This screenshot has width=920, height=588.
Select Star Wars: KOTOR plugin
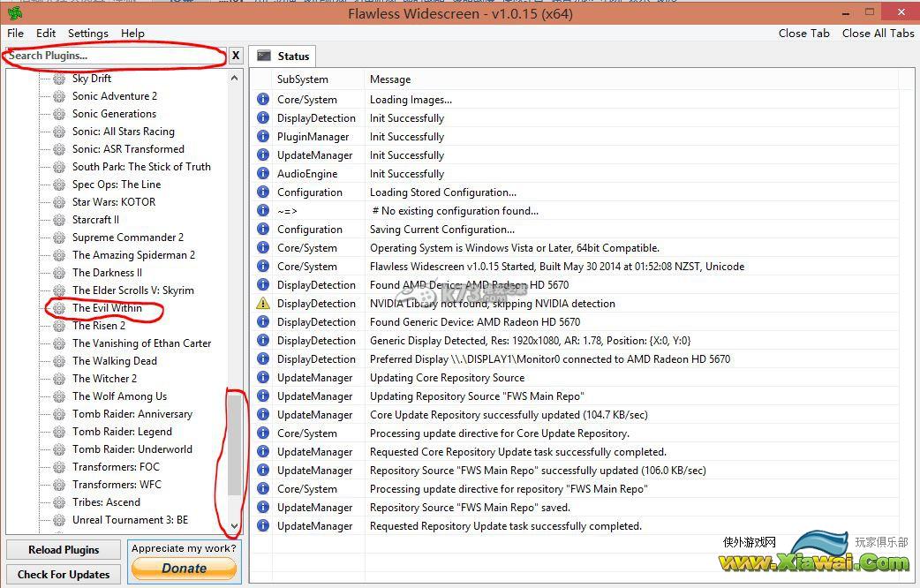114,202
